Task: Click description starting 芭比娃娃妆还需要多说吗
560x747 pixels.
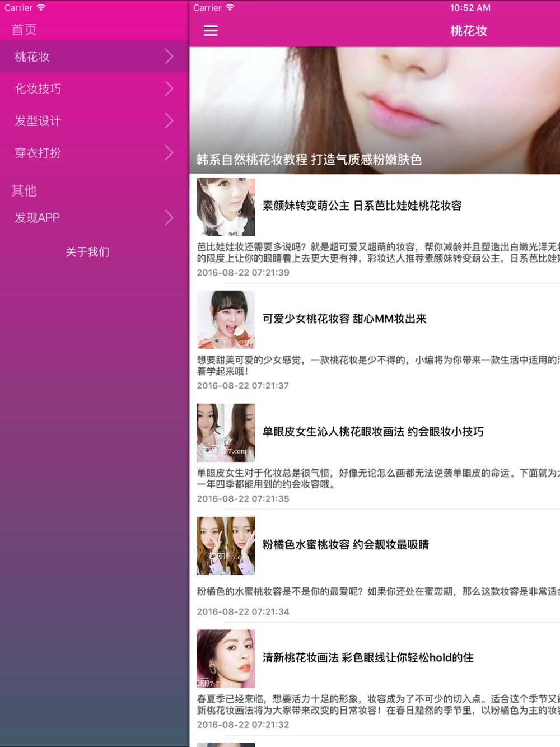Action: pos(378,253)
